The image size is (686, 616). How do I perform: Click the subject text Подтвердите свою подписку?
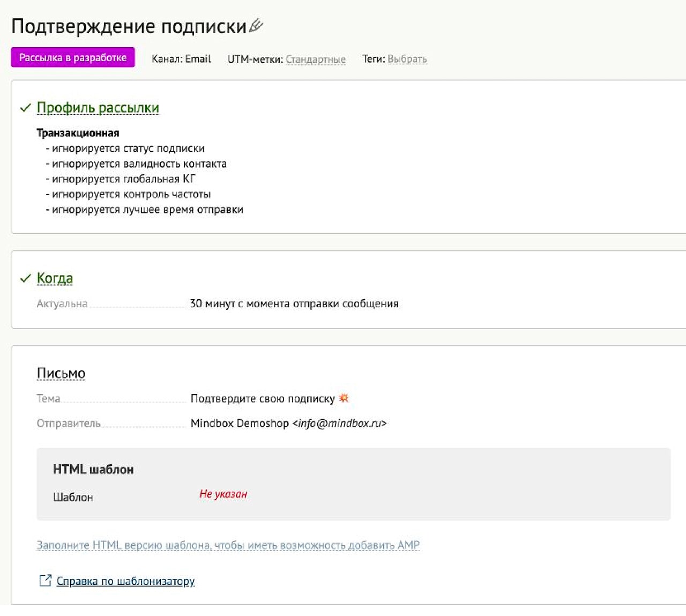click(263, 399)
